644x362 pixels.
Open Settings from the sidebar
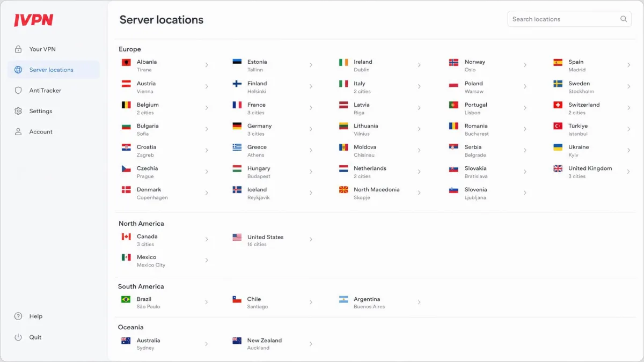coord(53,111)
